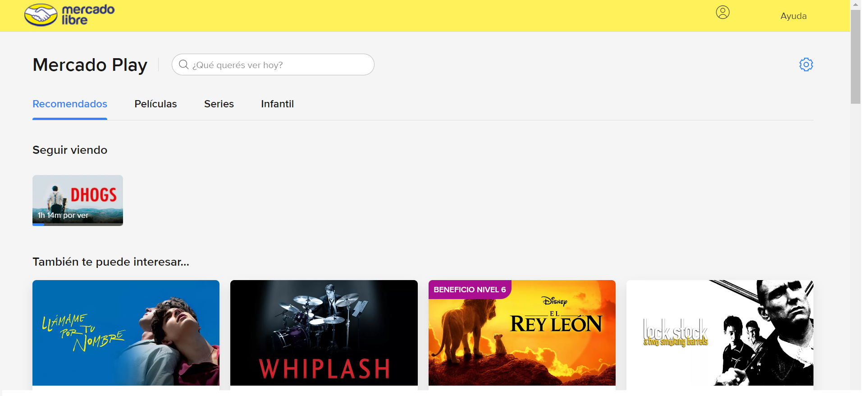Screen dimensions: 868x396
Task: Select the Recomendados tab
Action: [70, 104]
